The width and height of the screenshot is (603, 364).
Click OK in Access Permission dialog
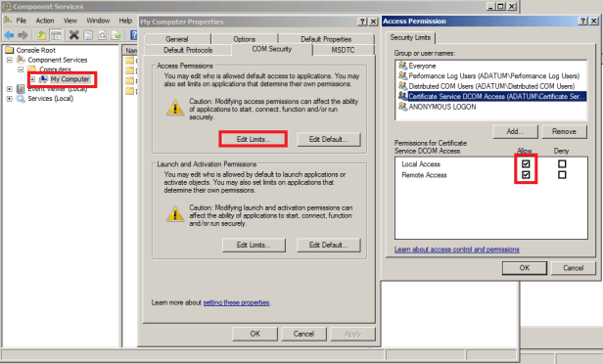525,268
